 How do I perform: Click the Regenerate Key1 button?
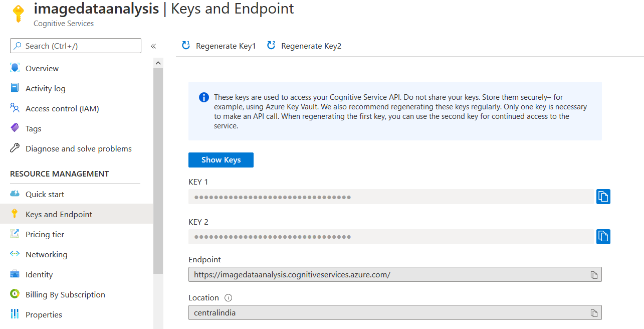(x=219, y=46)
